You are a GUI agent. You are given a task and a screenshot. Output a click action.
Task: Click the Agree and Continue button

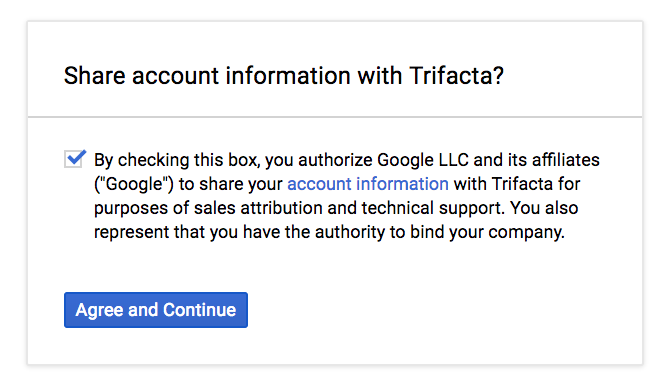156,310
